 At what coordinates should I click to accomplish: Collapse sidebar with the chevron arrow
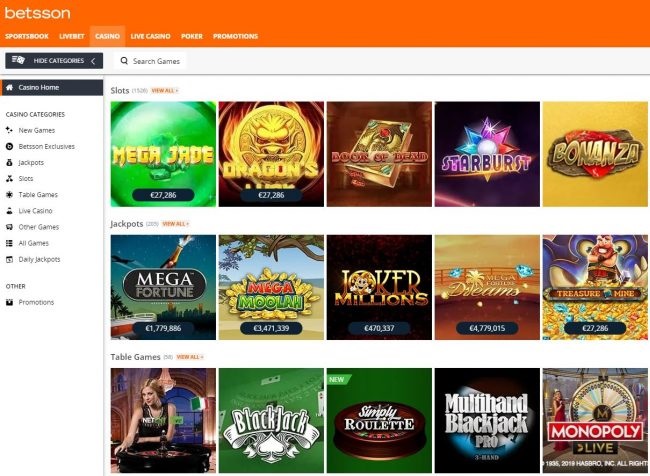pyautogui.click(x=93, y=61)
